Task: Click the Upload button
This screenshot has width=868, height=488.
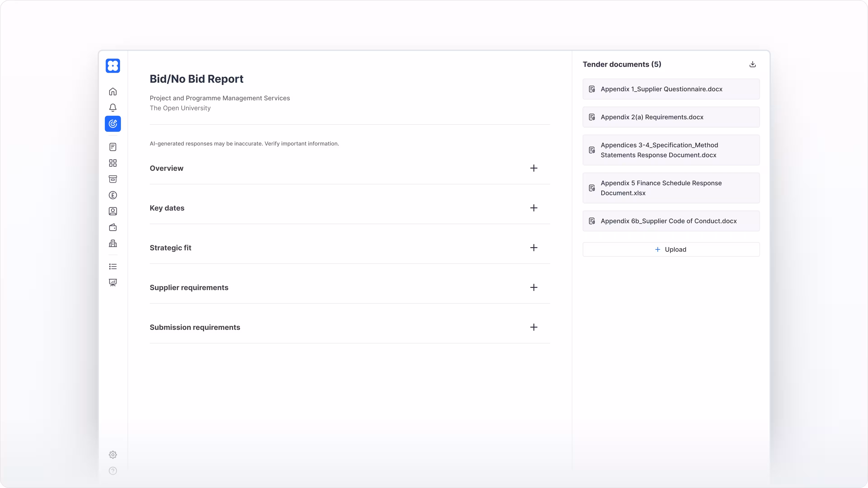Action: tap(671, 250)
